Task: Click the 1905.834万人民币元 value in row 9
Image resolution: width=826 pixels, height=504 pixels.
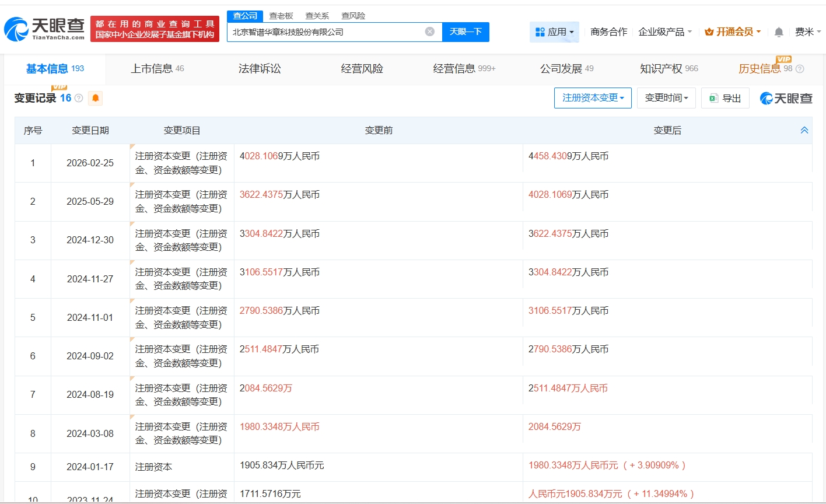Action: [x=282, y=466]
